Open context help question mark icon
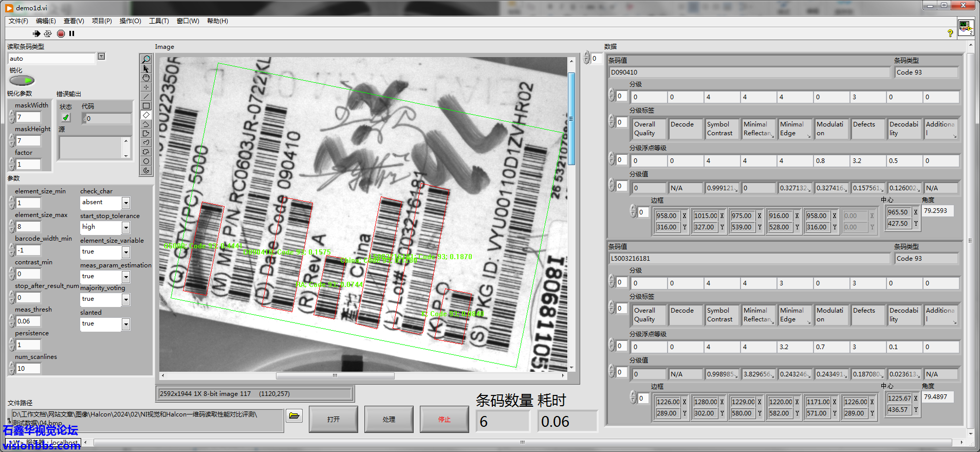This screenshot has width=980, height=452. 950,33
